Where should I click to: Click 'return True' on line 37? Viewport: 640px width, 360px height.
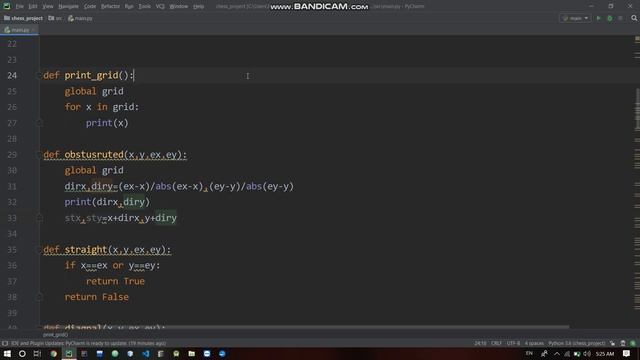click(115, 281)
